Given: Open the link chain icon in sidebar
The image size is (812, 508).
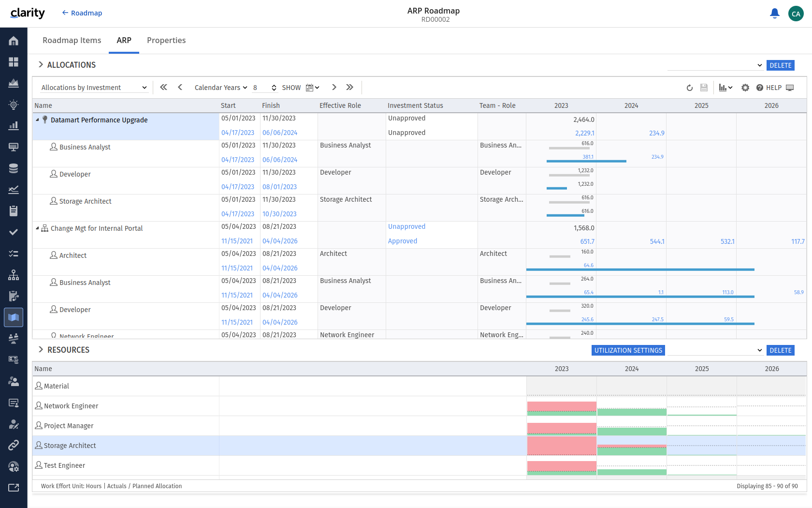Looking at the screenshot, I should tap(14, 445).
